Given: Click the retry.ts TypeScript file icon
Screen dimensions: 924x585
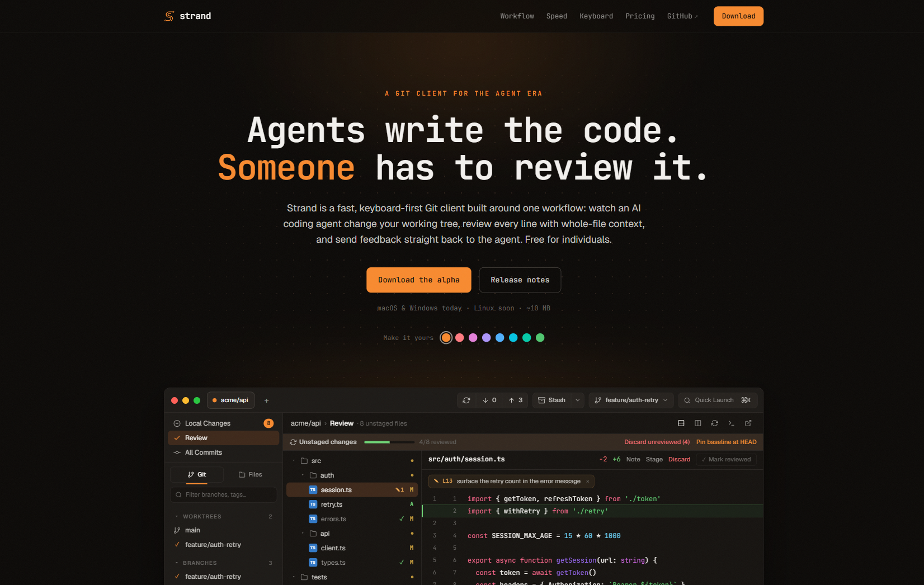Looking at the screenshot, I should (x=313, y=504).
